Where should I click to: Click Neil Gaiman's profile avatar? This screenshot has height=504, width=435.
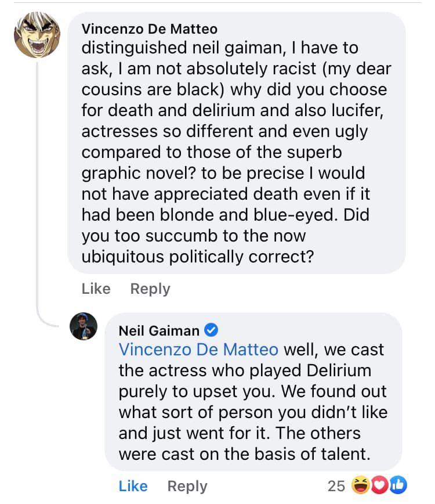[x=84, y=325]
